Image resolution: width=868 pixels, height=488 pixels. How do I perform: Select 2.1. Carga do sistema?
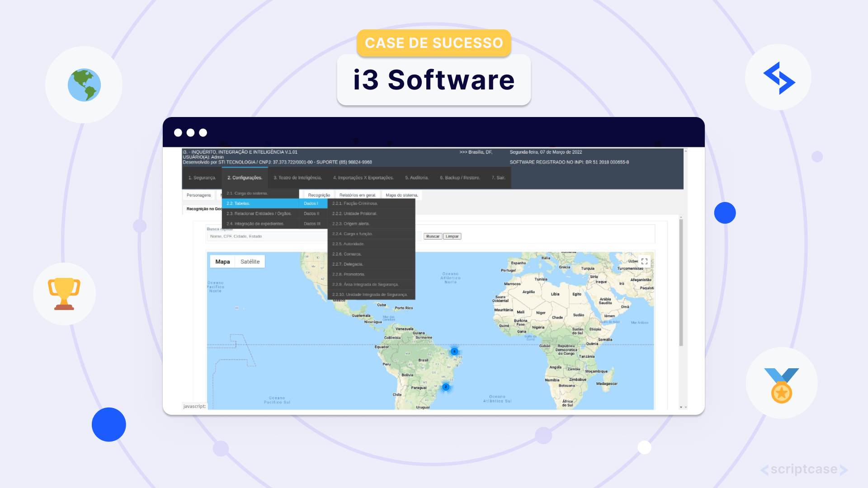(x=260, y=193)
